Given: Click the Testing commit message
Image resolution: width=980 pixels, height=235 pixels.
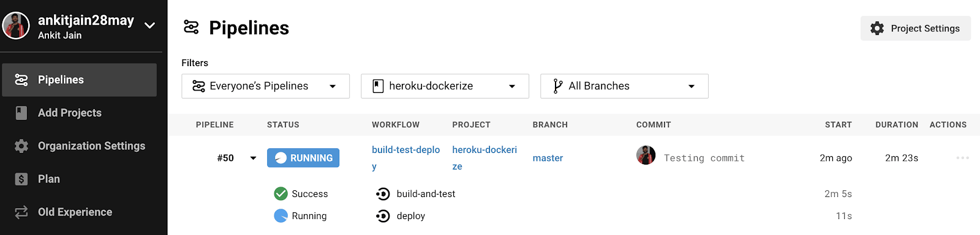Looking at the screenshot, I should 704,158.
